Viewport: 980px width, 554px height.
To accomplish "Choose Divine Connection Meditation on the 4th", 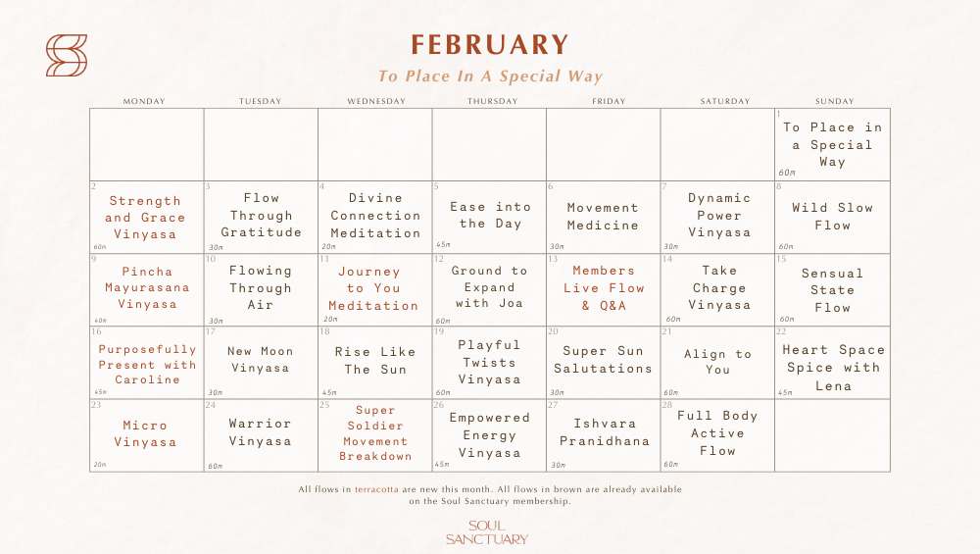I will pyautogui.click(x=375, y=216).
